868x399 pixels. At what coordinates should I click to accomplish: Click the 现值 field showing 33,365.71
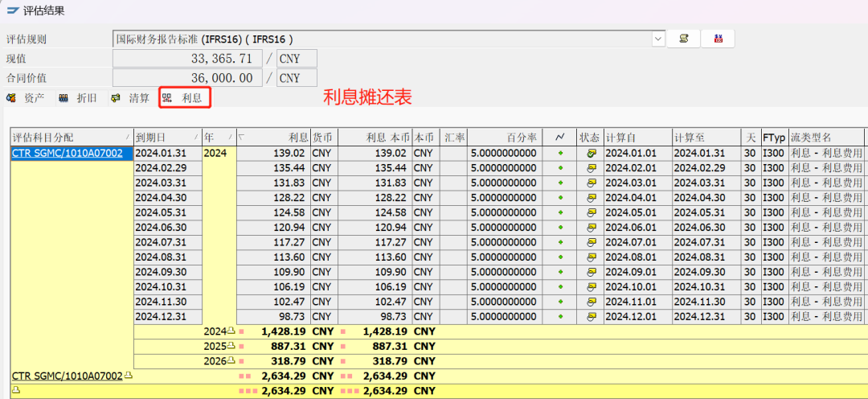click(x=187, y=58)
